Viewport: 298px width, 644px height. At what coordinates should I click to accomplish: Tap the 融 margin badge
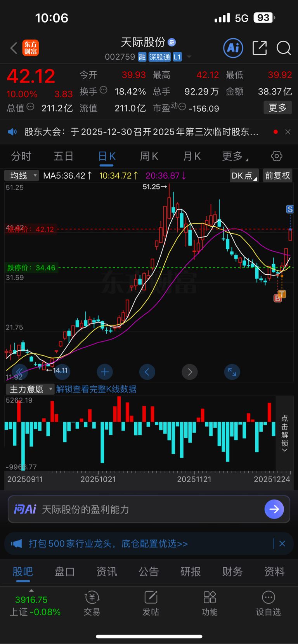click(142, 57)
